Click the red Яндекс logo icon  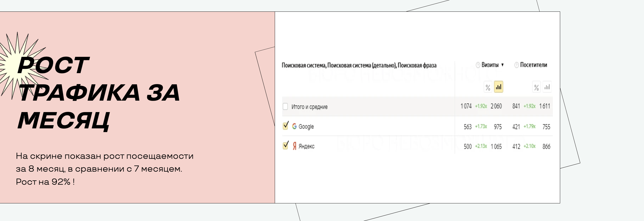[294, 146]
